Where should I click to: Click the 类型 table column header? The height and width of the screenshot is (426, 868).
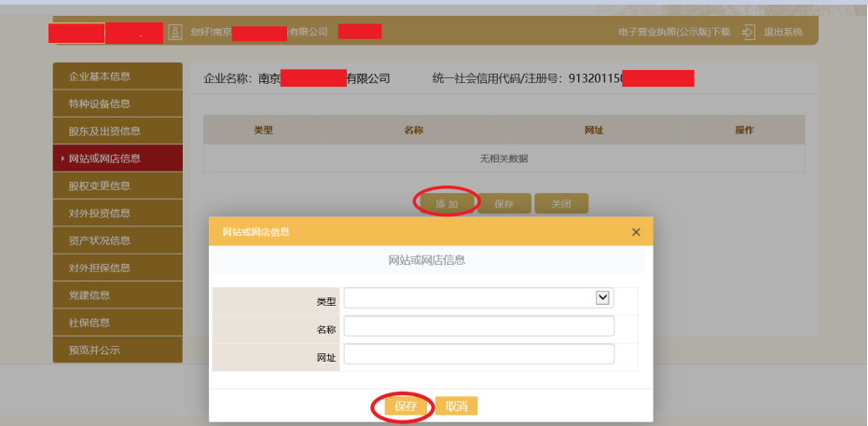pyautogui.click(x=264, y=130)
